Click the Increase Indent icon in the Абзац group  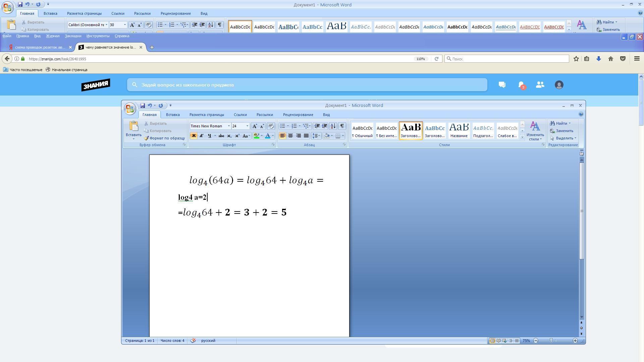coord(324,126)
